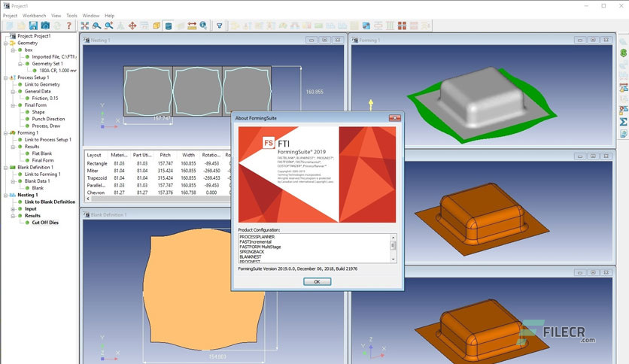Select Punch Direction tree item
629x364 pixels.
coord(48,119)
